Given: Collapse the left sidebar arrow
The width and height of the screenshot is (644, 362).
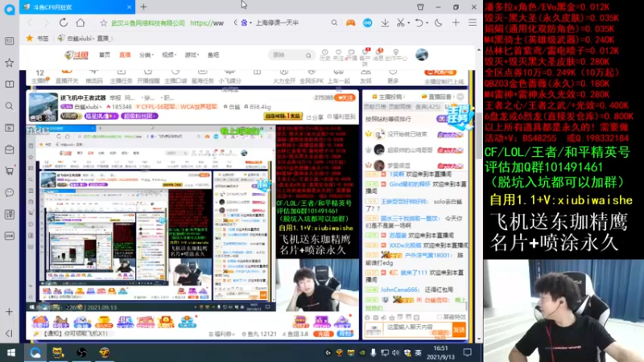Looking at the screenshot, I should click(x=9, y=333).
